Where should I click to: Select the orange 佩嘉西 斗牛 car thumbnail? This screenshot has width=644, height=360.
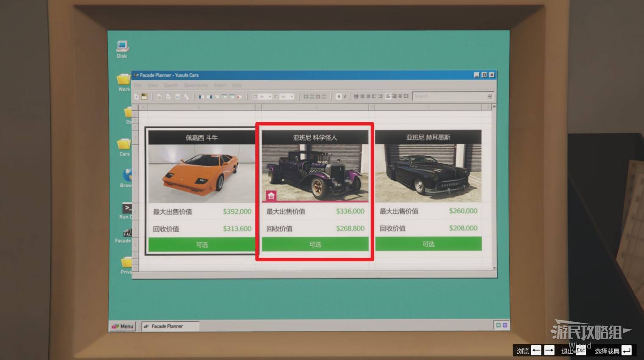click(x=202, y=174)
